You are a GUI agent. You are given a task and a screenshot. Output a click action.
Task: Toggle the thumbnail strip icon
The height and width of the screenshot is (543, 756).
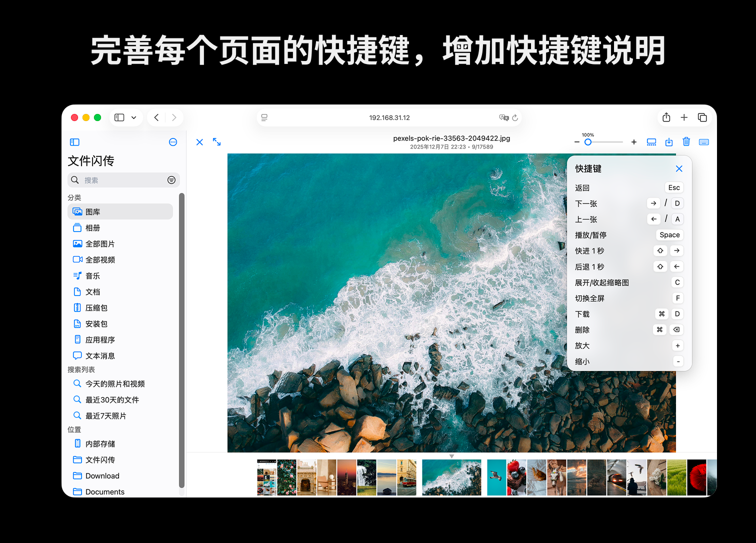[651, 142]
